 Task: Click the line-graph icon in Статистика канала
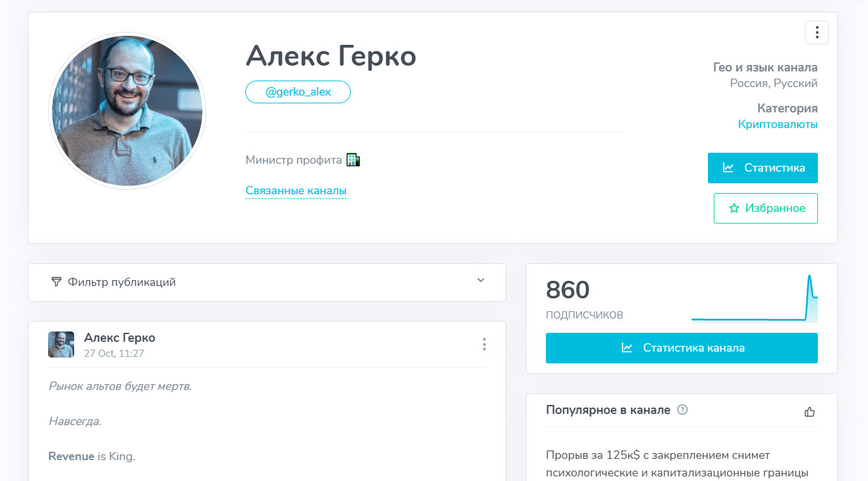(627, 348)
